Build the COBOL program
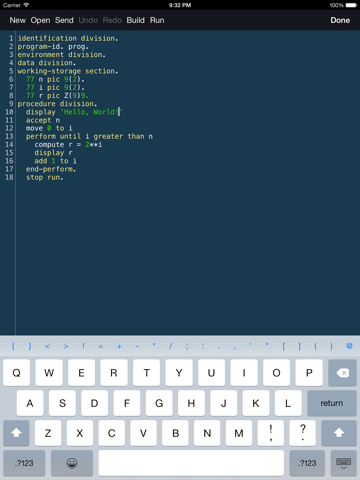The width and height of the screenshot is (360, 480). (x=135, y=20)
